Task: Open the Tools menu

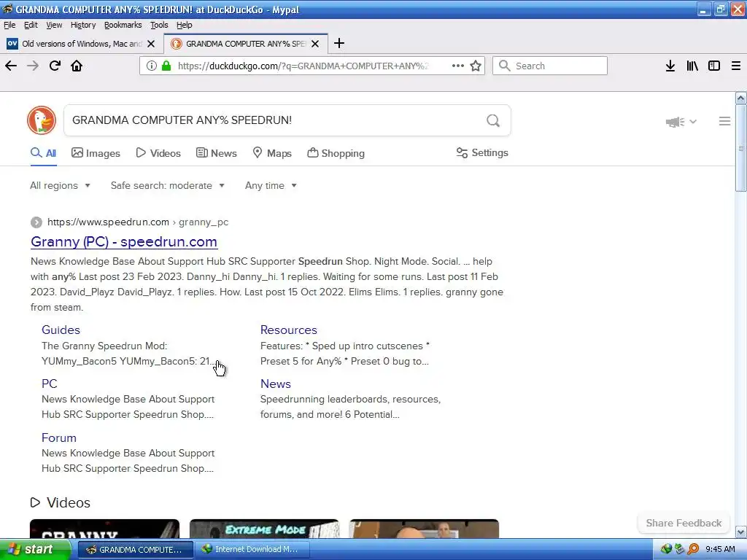Action: click(159, 25)
